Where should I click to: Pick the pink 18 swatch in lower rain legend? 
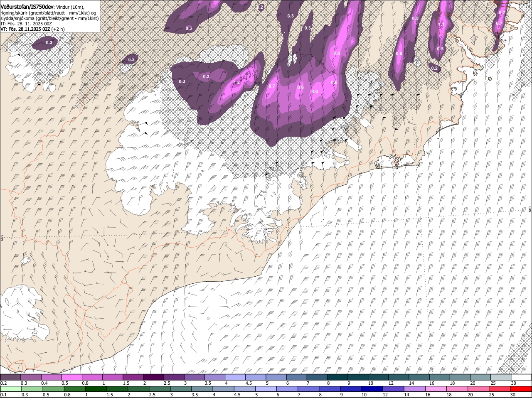coord(457,389)
